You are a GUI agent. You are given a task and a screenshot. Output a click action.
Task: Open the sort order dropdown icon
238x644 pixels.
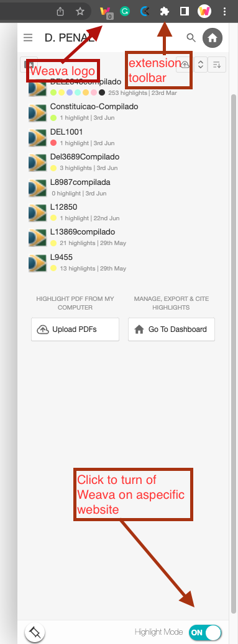pyautogui.click(x=217, y=65)
